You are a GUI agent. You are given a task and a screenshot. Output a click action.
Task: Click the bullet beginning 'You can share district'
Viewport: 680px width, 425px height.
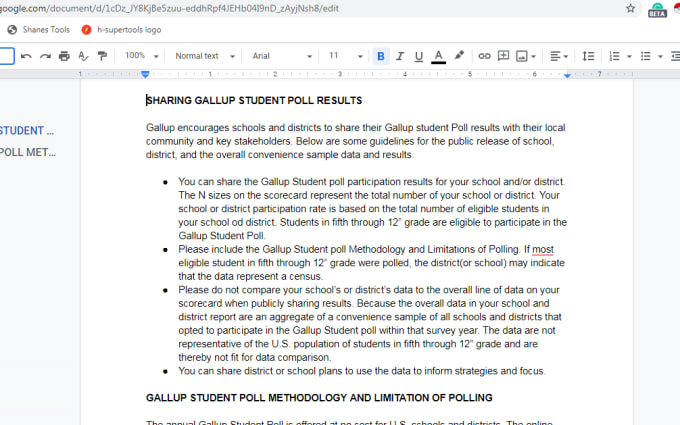tap(362, 371)
